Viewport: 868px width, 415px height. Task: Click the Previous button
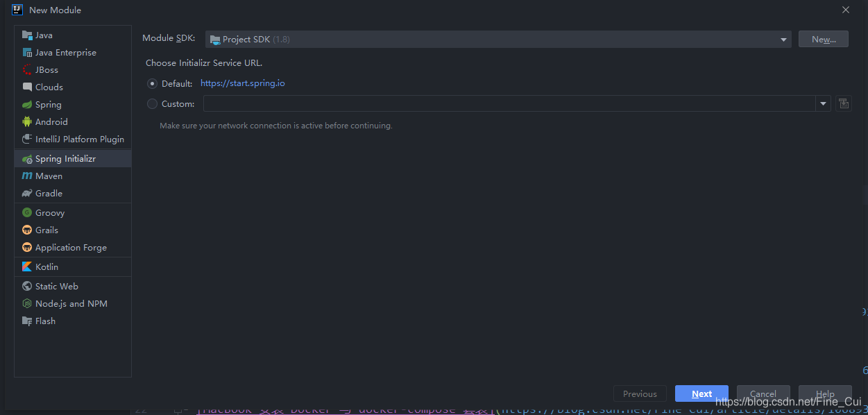click(640, 393)
